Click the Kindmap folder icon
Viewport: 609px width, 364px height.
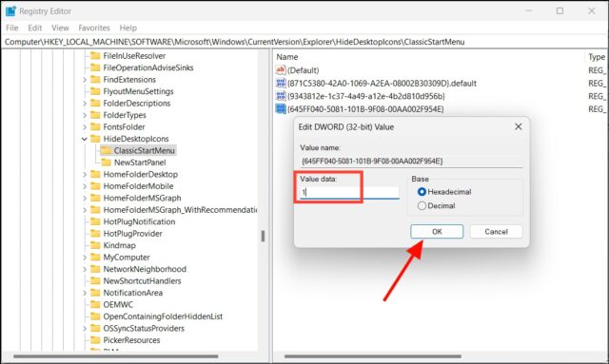click(x=95, y=245)
